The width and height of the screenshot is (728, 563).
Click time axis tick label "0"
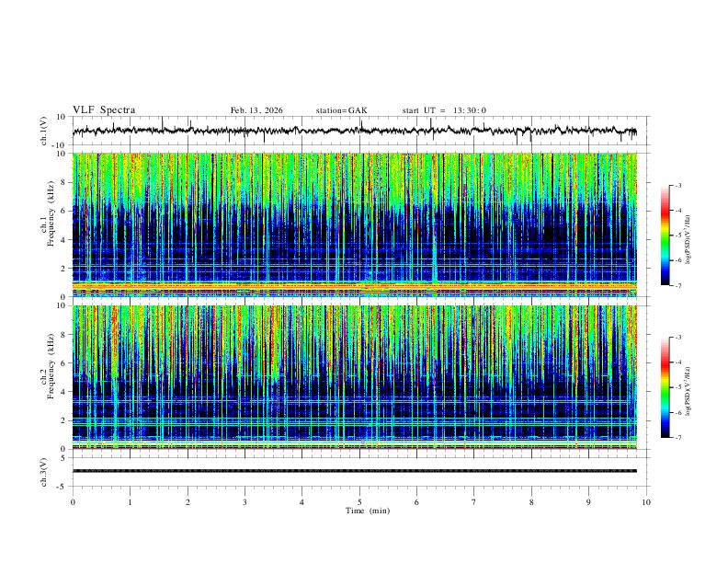click(73, 502)
